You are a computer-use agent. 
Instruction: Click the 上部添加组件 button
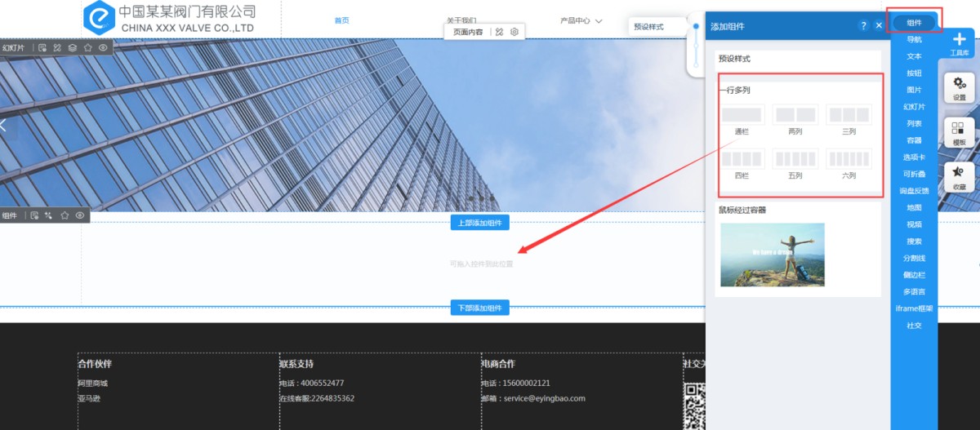pyautogui.click(x=480, y=223)
